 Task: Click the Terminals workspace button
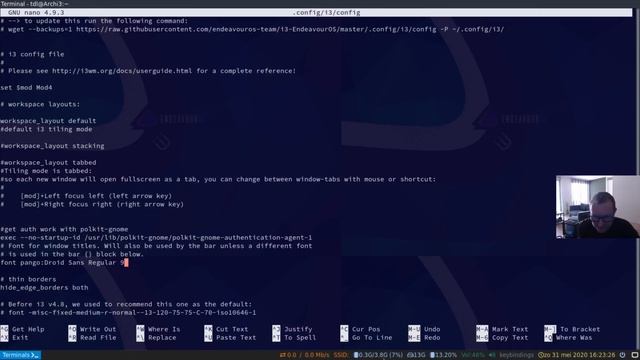(20, 355)
